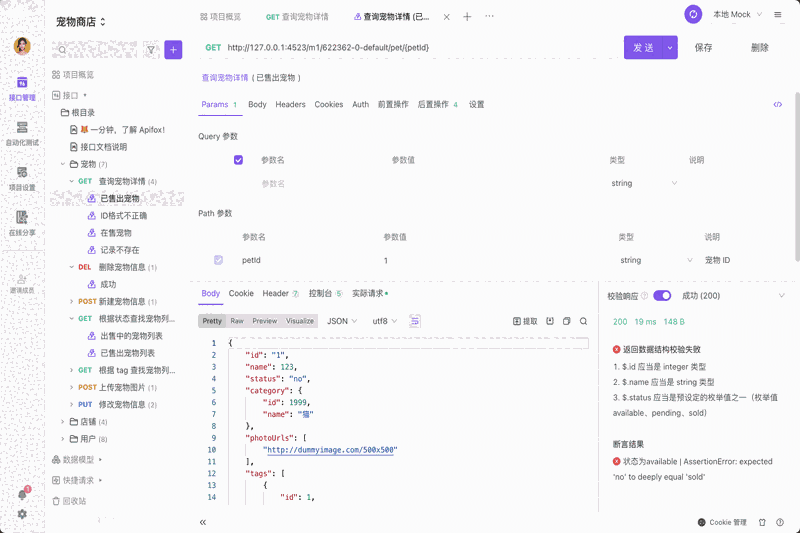
Task: Select 记录不存在 case in tree
Action: coord(119,250)
